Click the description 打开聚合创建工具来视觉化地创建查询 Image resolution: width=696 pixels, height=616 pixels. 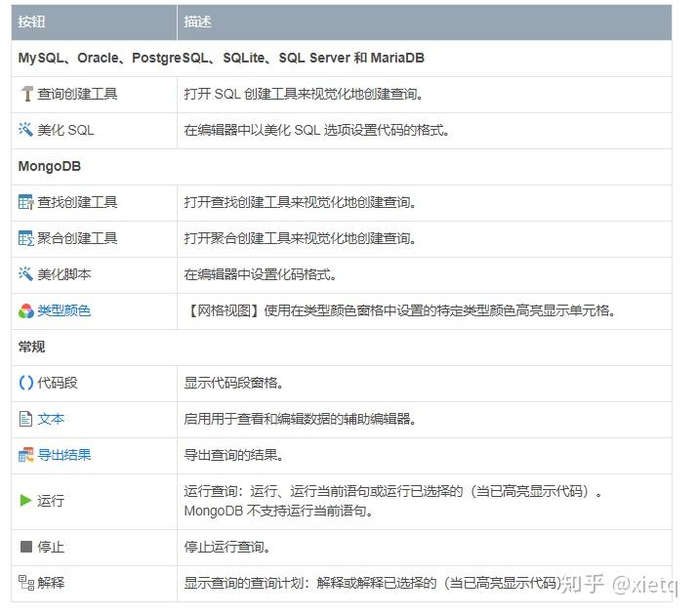click(x=300, y=238)
